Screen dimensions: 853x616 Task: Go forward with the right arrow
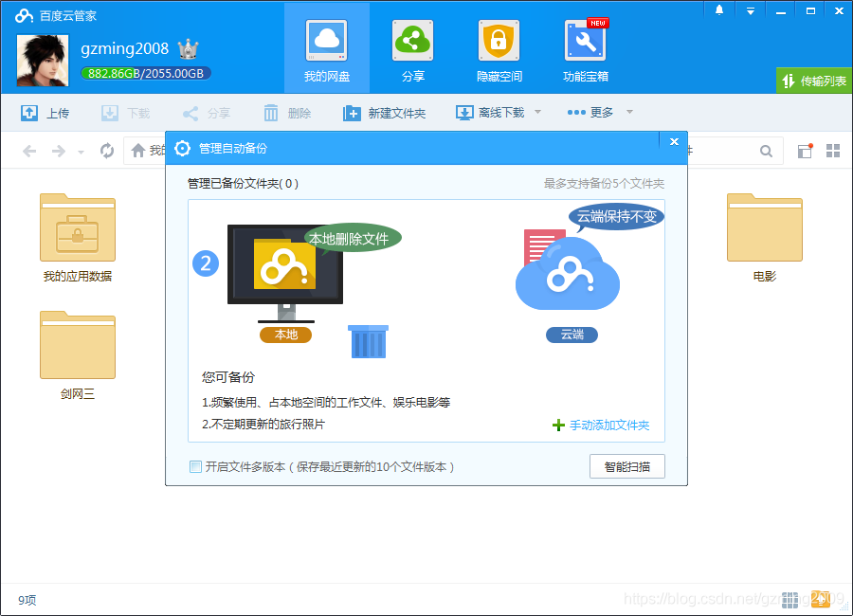click(58, 151)
